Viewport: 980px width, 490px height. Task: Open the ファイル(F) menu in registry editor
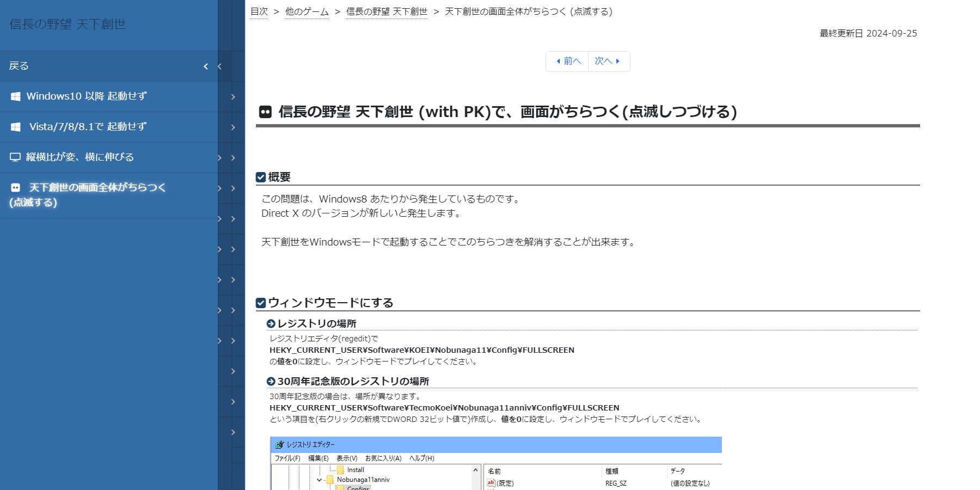click(x=287, y=458)
